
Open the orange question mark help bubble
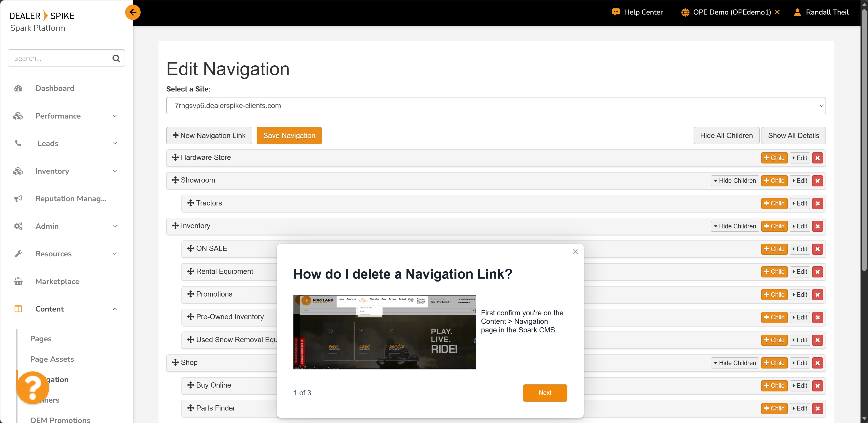[33, 388]
